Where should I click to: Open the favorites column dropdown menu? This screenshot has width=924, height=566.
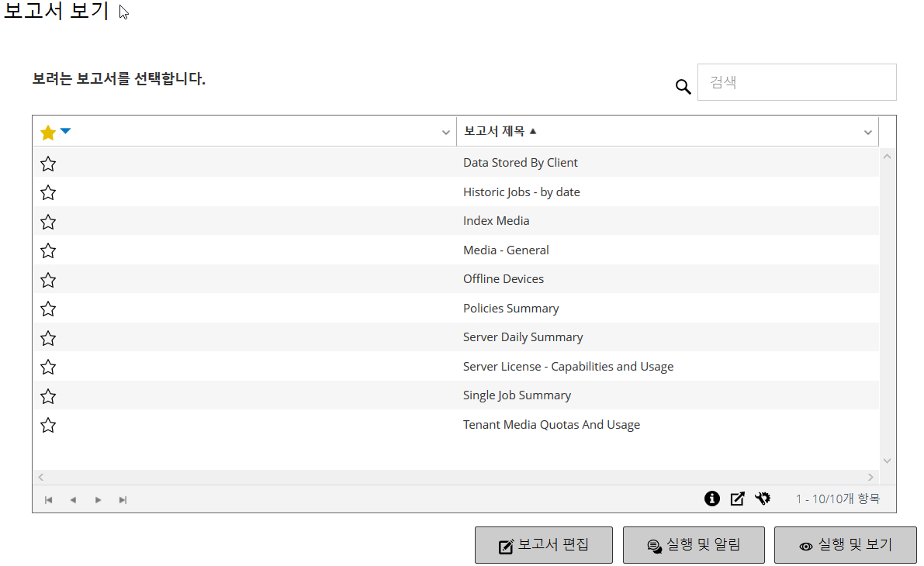pyautogui.click(x=446, y=133)
